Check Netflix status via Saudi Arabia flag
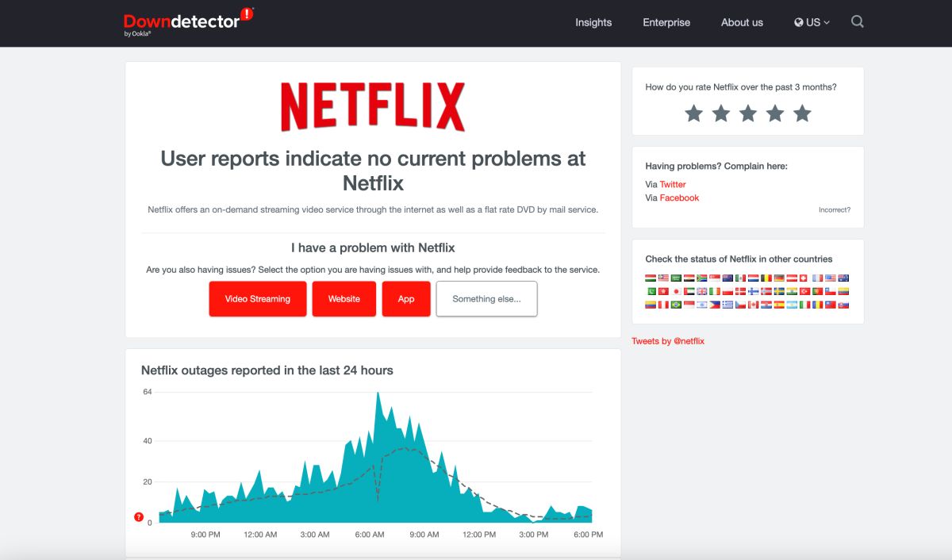952x560 pixels. point(676,278)
